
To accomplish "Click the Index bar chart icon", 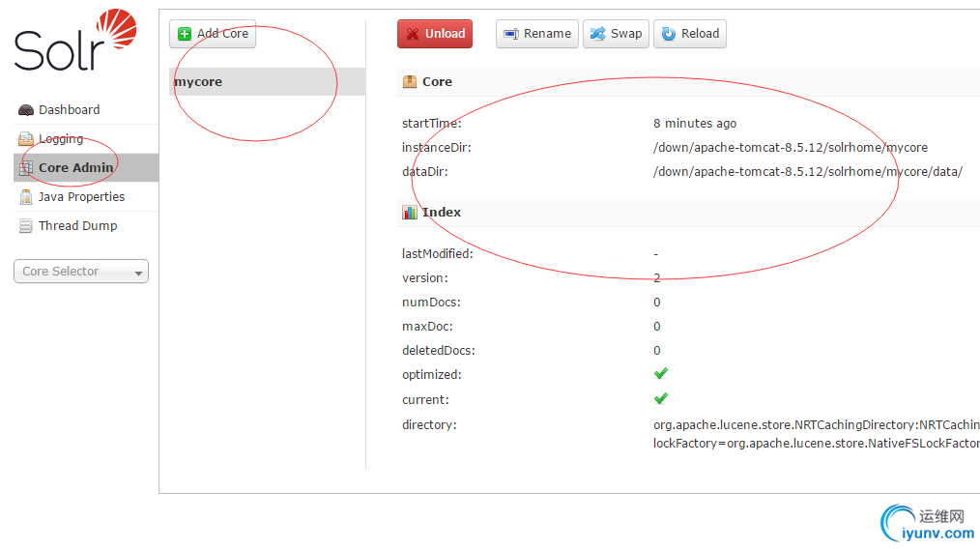I will (x=410, y=213).
